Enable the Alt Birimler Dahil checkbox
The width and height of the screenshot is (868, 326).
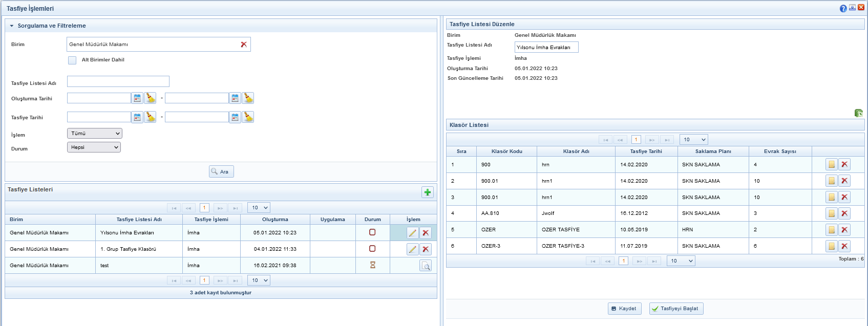coord(72,60)
